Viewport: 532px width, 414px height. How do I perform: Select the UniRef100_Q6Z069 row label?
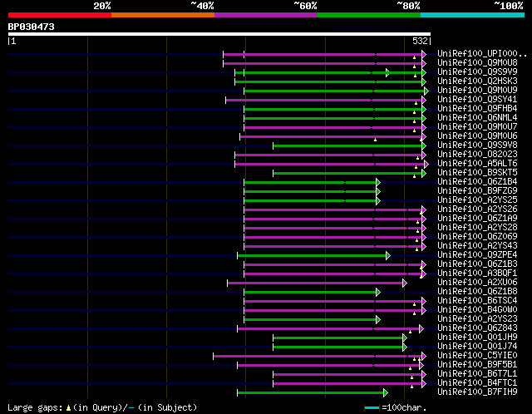(477, 237)
